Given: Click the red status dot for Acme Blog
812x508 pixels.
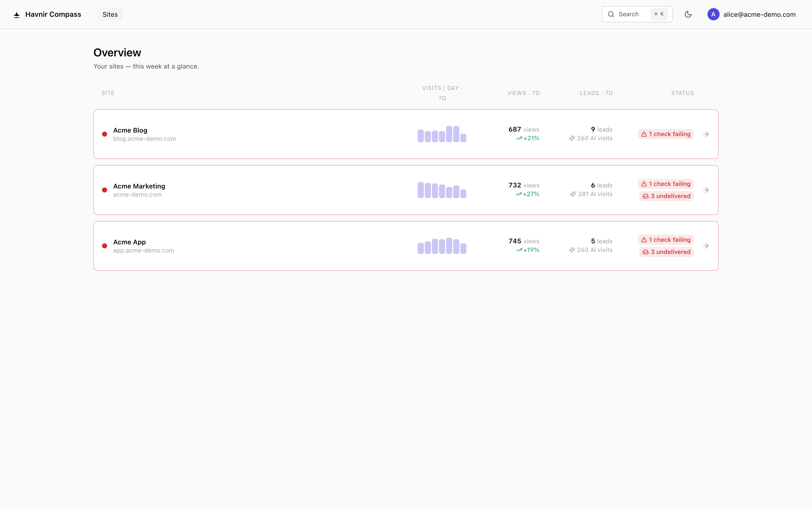Looking at the screenshot, I should click(105, 134).
